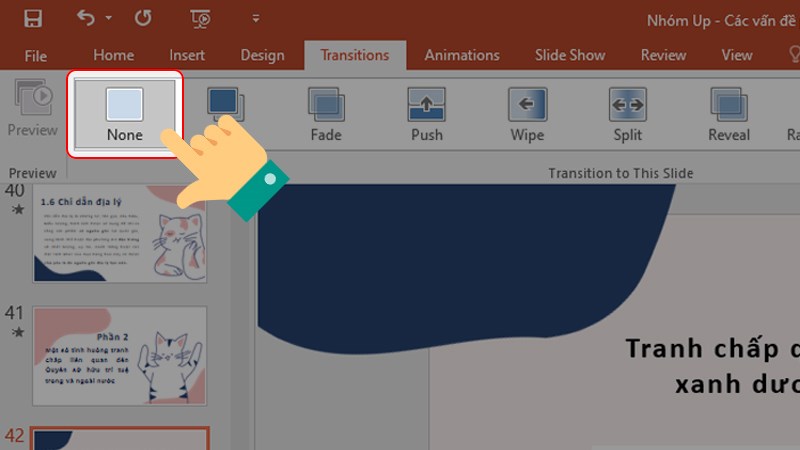800x450 pixels.
Task: Go to the Slide Show tab
Action: (x=570, y=55)
